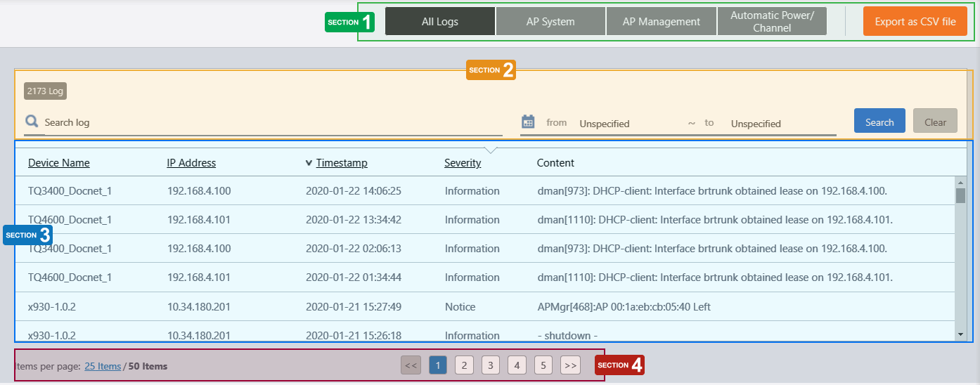This screenshot has height=385, width=980.
Task: Click scrollbar down arrow in log table
Action: click(960, 334)
